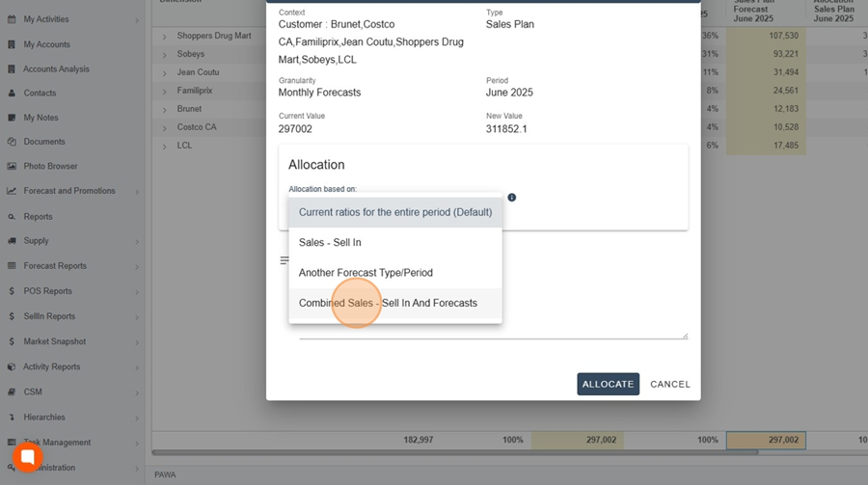Image resolution: width=868 pixels, height=485 pixels.
Task: Click the Photo Browser image icon
Action: (x=12, y=166)
